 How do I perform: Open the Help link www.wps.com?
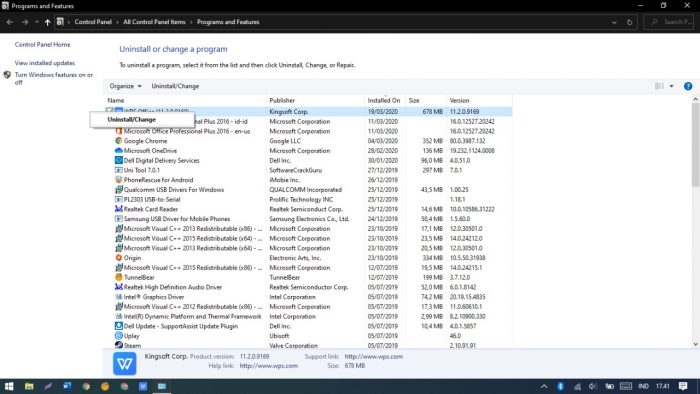point(269,365)
